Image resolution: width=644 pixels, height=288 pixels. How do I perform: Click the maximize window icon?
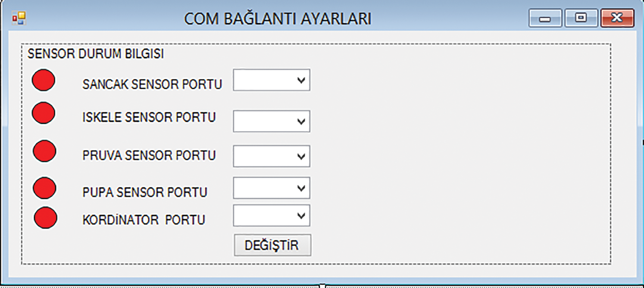tap(580, 19)
